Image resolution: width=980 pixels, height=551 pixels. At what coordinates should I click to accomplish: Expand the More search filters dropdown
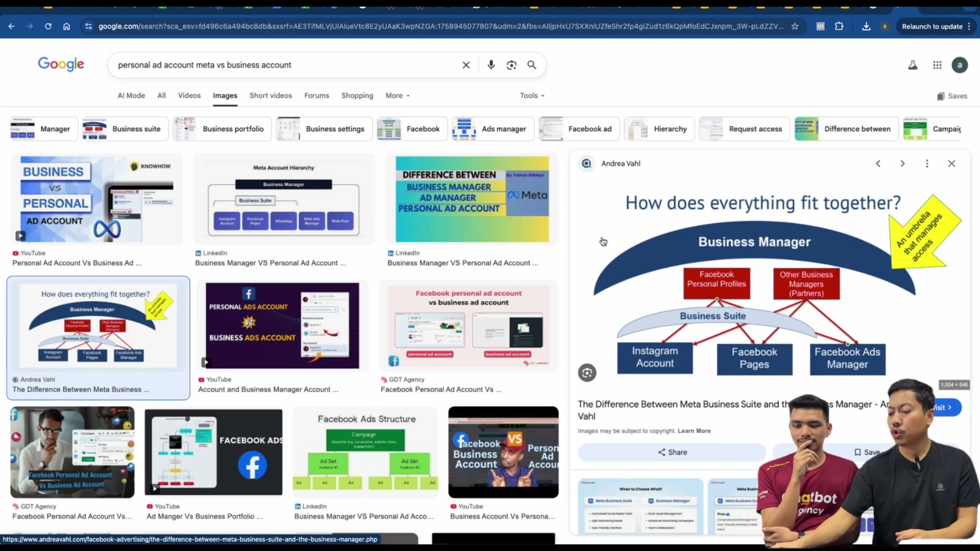pyautogui.click(x=398, y=95)
